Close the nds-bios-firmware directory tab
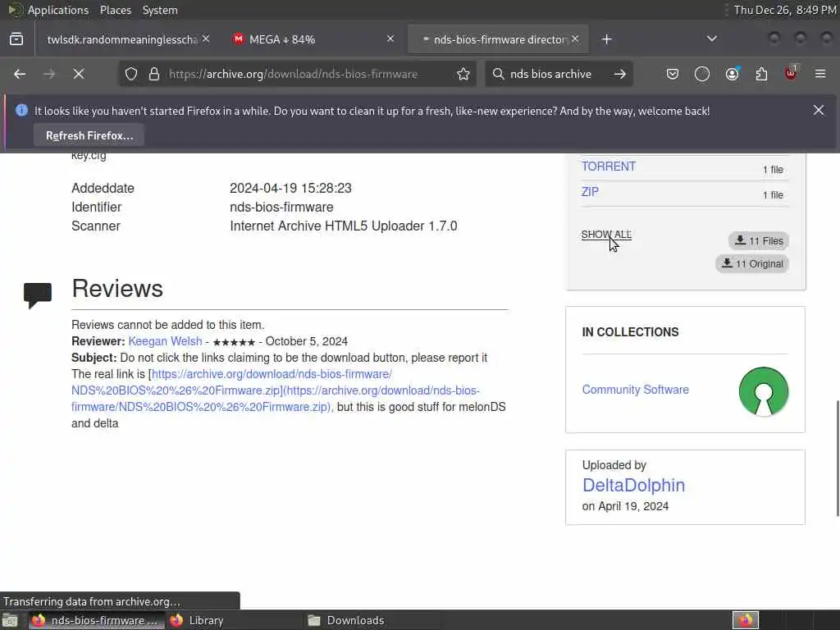Image resolution: width=840 pixels, height=630 pixels. [x=575, y=39]
